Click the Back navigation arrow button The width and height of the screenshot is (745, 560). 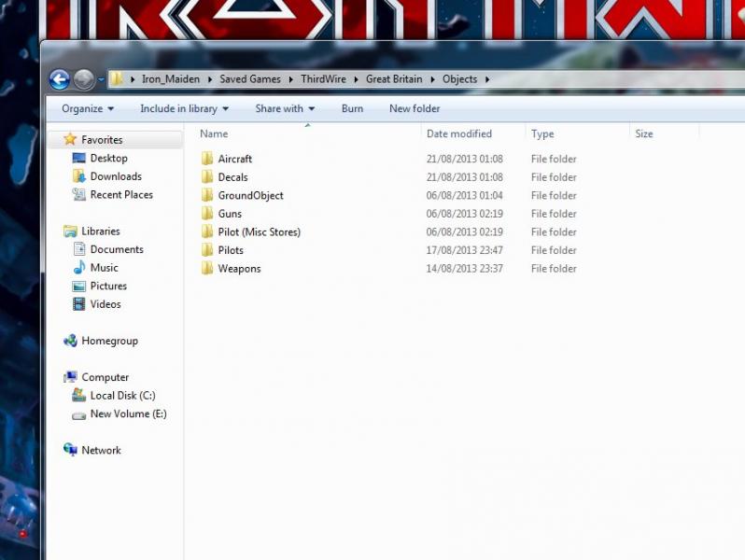click(60, 79)
